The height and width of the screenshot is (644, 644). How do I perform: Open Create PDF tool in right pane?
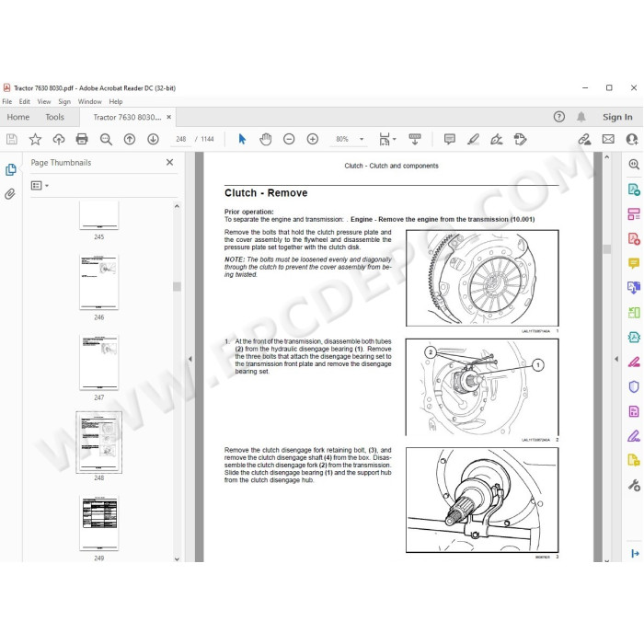pos(634,238)
